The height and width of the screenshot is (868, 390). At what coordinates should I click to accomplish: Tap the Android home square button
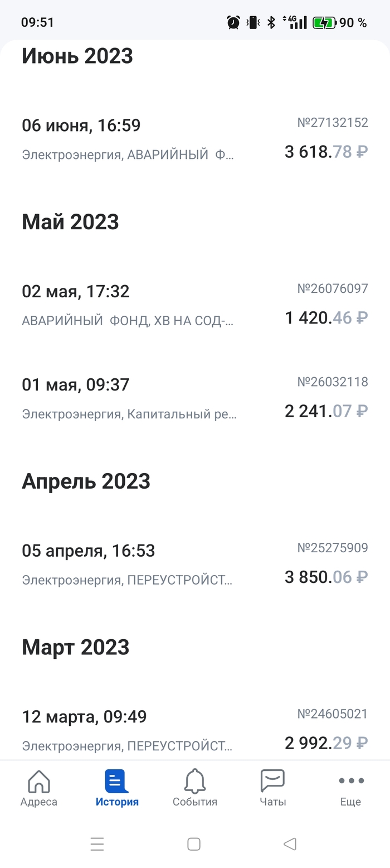point(194,844)
